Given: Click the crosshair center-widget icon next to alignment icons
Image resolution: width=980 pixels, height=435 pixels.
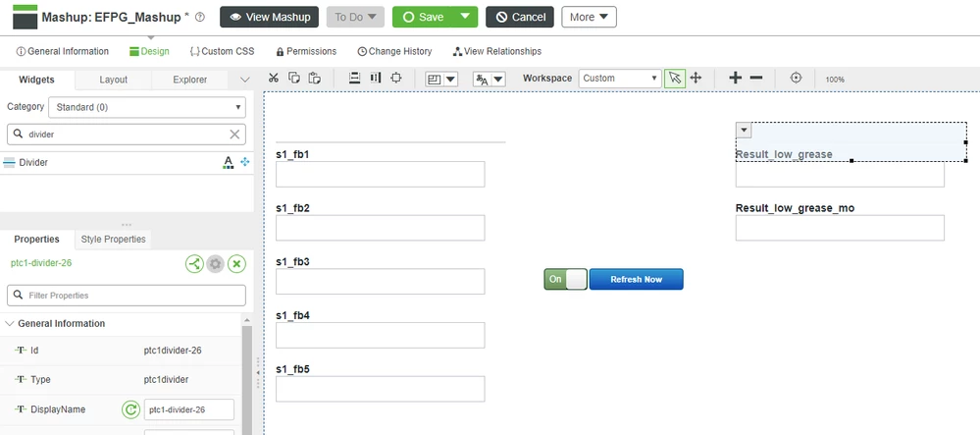Looking at the screenshot, I should (395, 79).
